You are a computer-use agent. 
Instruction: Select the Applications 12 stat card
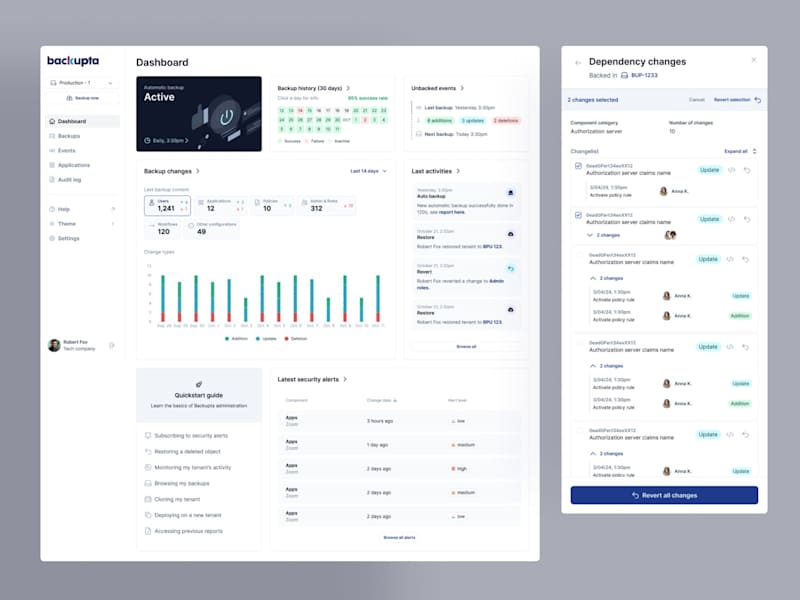pos(221,206)
